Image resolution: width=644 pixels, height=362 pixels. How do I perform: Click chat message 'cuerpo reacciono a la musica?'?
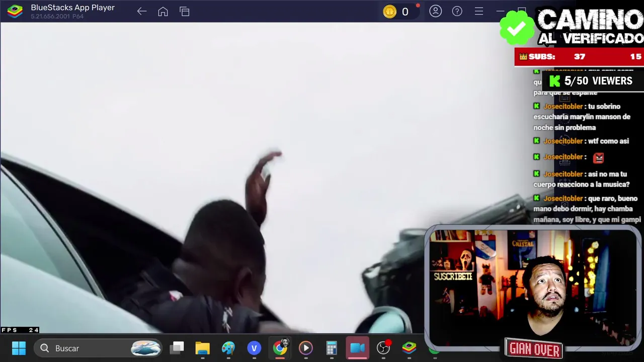[582, 179]
